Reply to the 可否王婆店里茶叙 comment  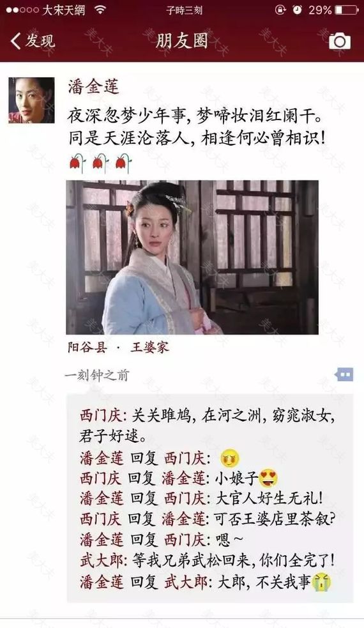coord(208,519)
